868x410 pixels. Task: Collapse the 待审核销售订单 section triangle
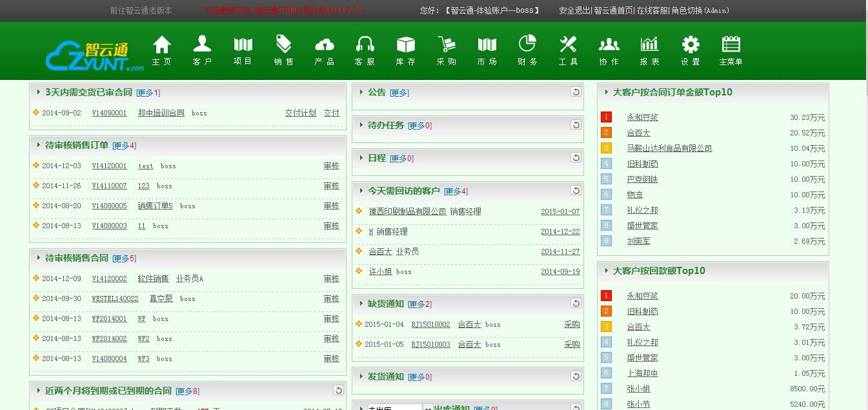click(39, 145)
